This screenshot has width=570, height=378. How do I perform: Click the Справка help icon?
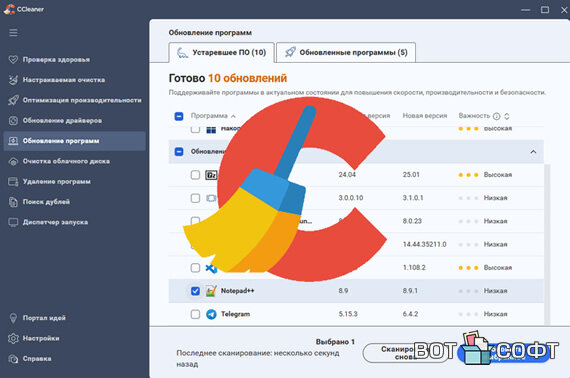click(x=13, y=359)
